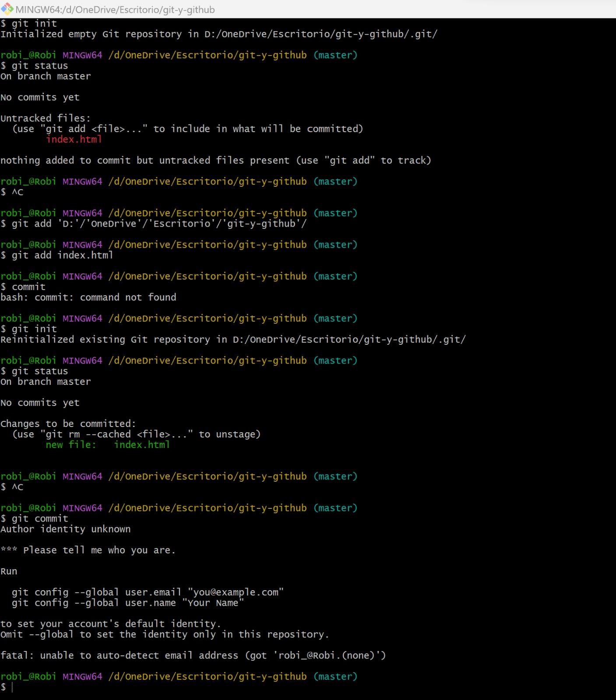Select "Omit --global to set the identity" line
Screen dimensions: 616x700
(x=165, y=634)
